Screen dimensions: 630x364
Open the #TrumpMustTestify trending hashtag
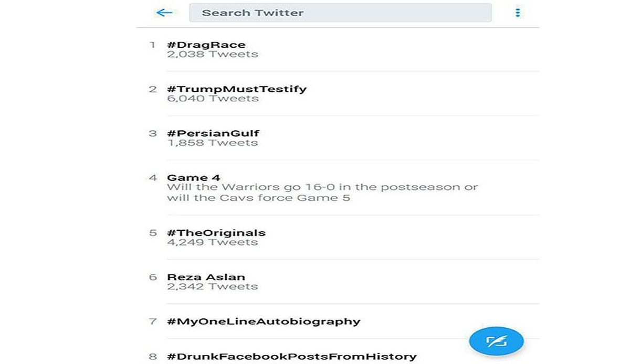[237, 89]
